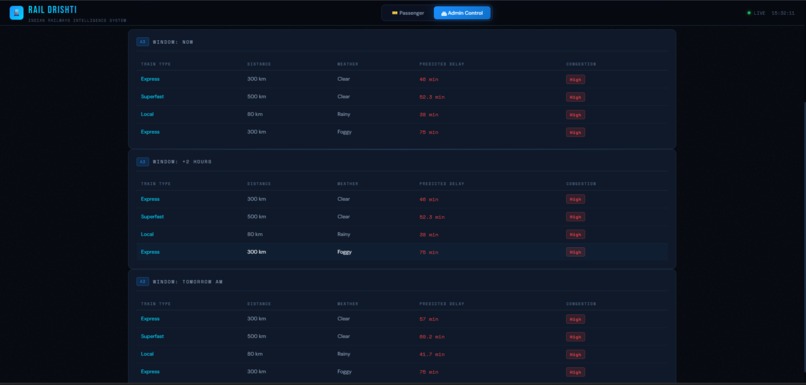Click the Rail Drishti logo icon
Image resolution: width=806 pixels, height=385 pixels.
(x=16, y=13)
